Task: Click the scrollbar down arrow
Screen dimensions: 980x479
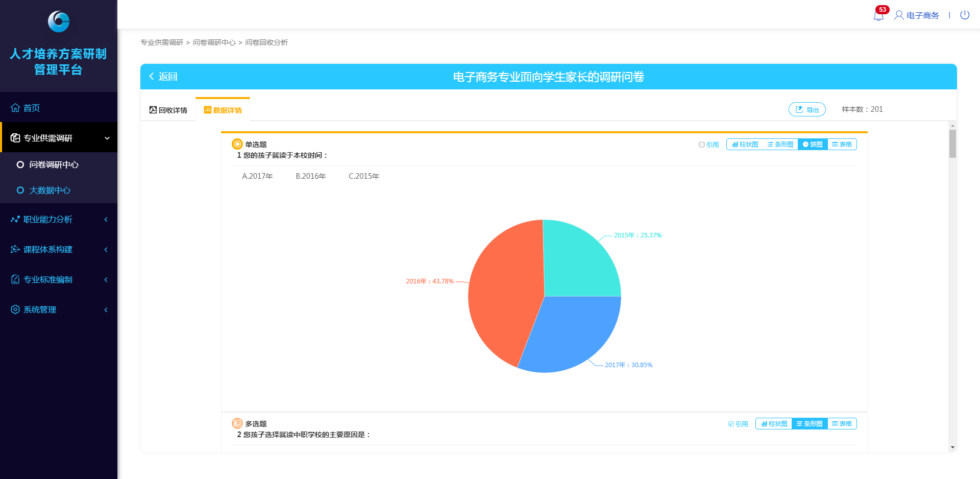Action: point(952,447)
